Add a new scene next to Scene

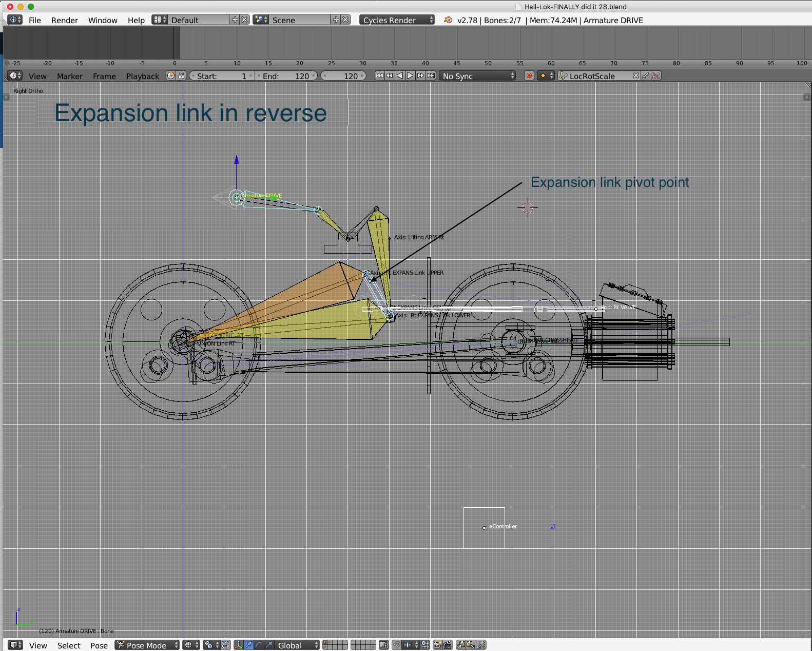coord(336,20)
